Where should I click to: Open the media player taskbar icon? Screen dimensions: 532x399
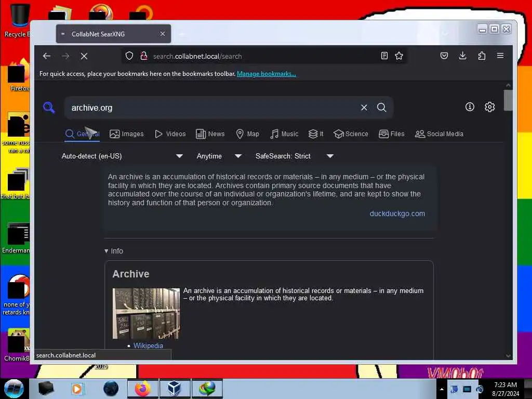(x=77, y=389)
